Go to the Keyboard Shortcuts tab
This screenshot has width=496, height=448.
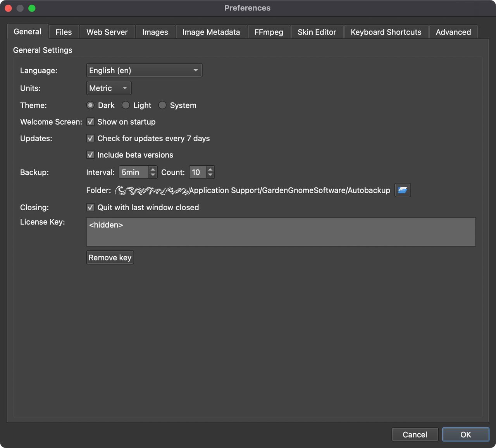(386, 32)
